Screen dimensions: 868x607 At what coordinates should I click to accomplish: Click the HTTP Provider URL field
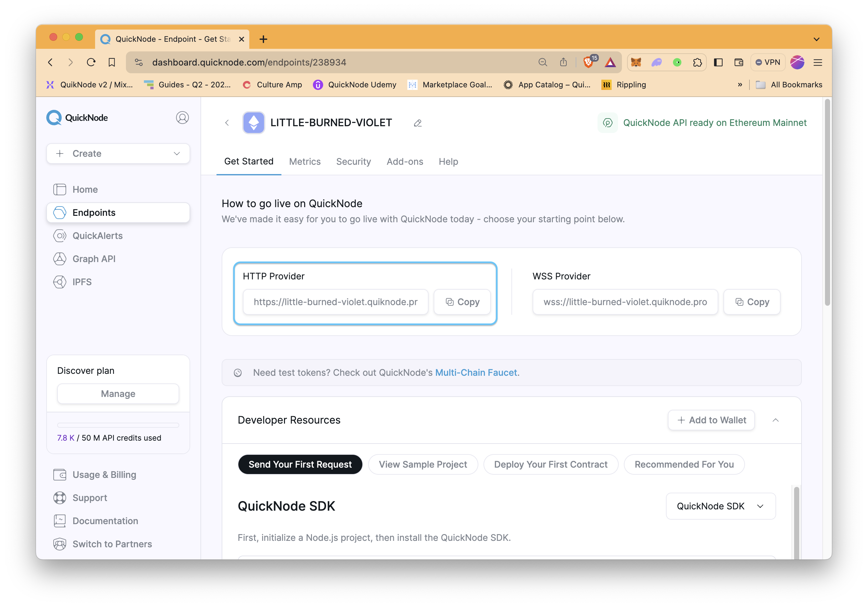(x=336, y=302)
